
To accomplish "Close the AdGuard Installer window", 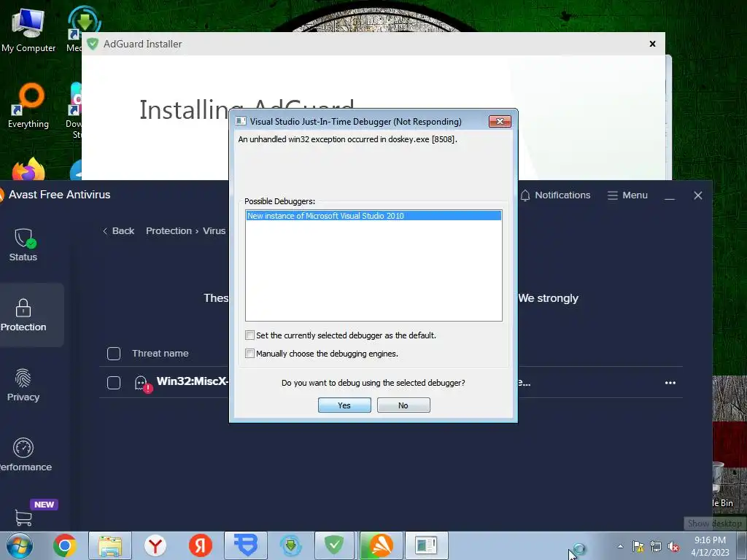I will [652, 44].
